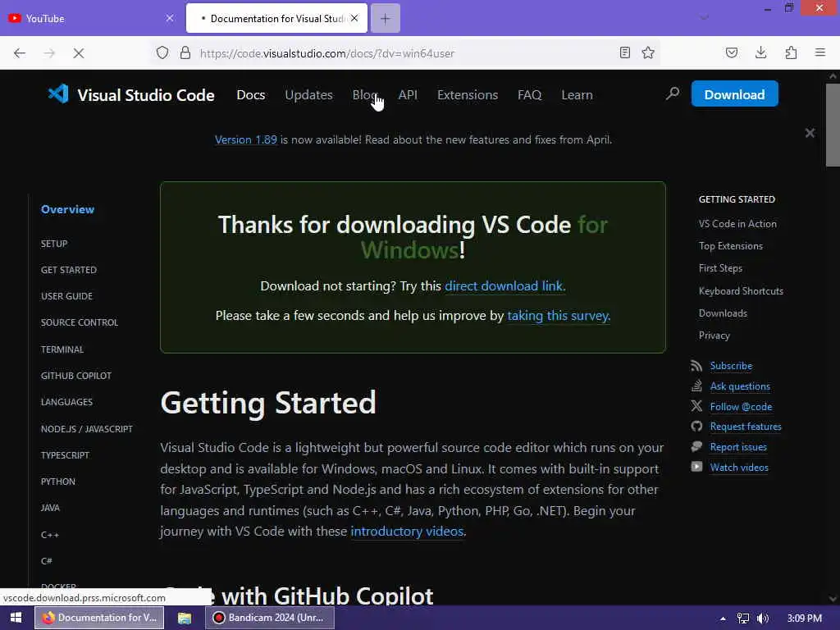Click the Visual Studio Code logo icon

pyautogui.click(x=58, y=94)
